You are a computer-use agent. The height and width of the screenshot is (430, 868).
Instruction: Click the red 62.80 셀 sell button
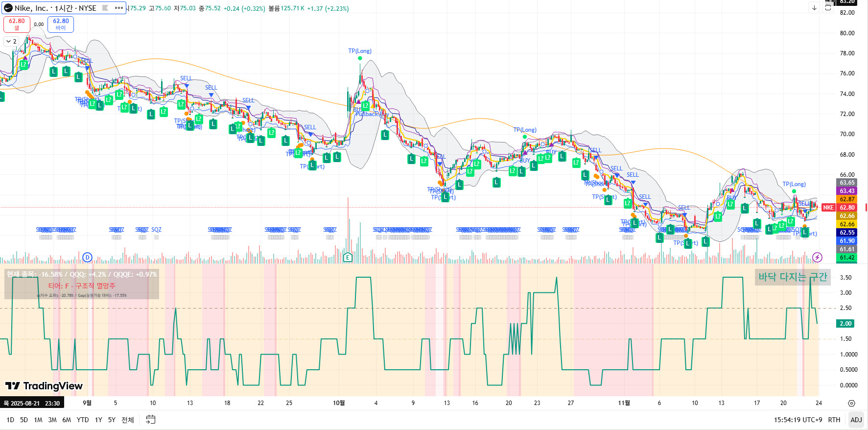(x=17, y=24)
